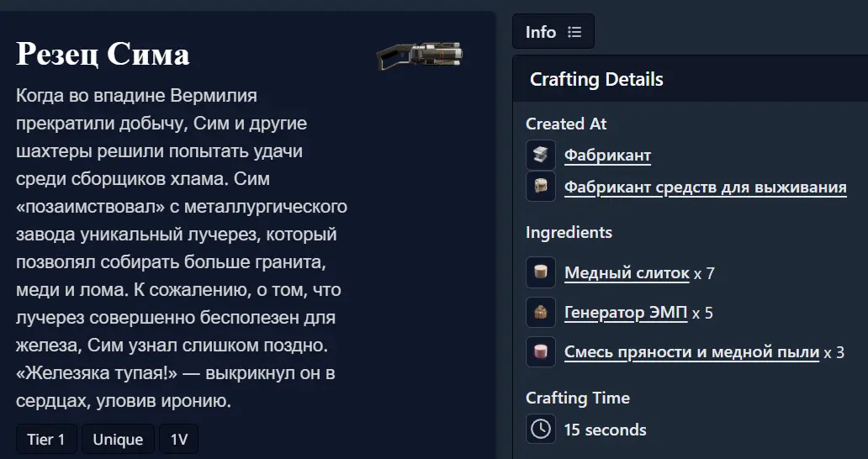Open the Фабрикант link
This screenshot has height=459, width=868.
tap(607, 156)
